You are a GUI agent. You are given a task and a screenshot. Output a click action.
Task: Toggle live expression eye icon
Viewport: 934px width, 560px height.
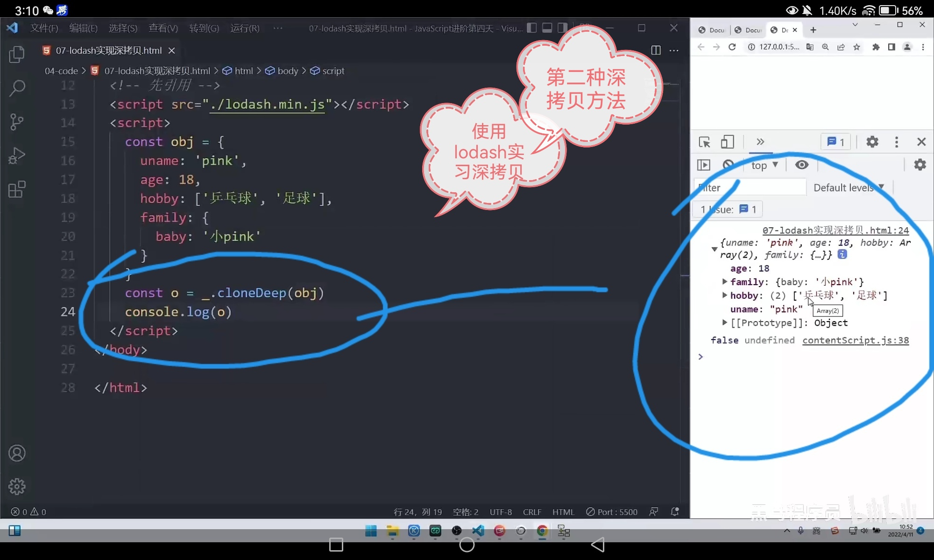point(802,165)
